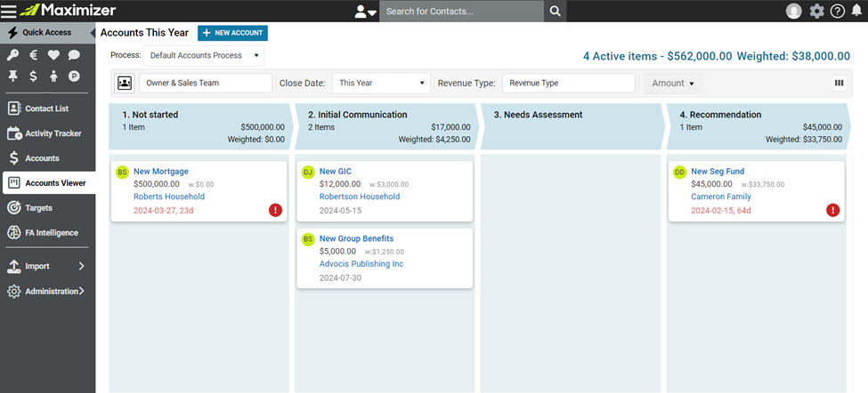Focus the Revenue Type field
The width and height of the screenshot is (868, 393).
coord(569,83)
